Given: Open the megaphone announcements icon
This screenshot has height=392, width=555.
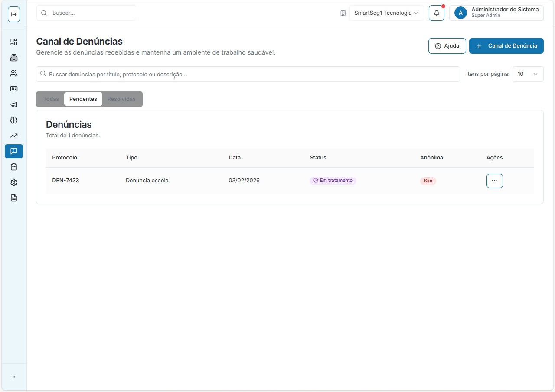Looking at the screenshot, I should point(14,104).
